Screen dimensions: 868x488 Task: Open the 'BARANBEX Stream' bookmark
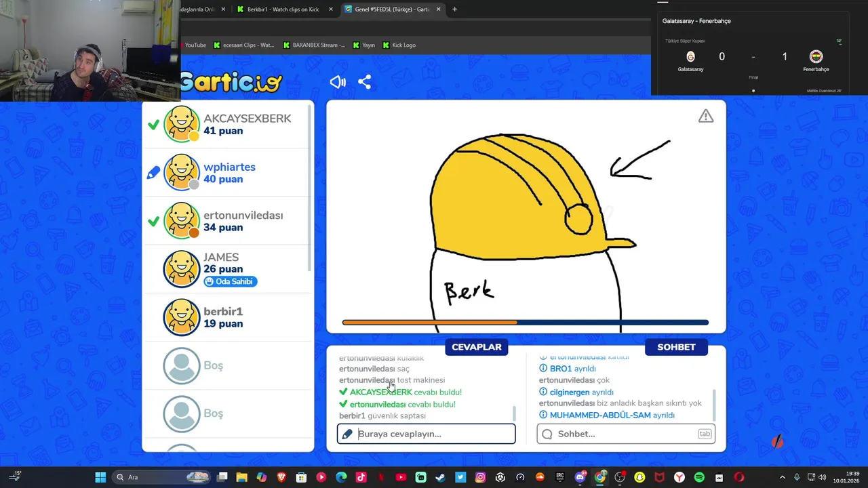click(314, 45)
